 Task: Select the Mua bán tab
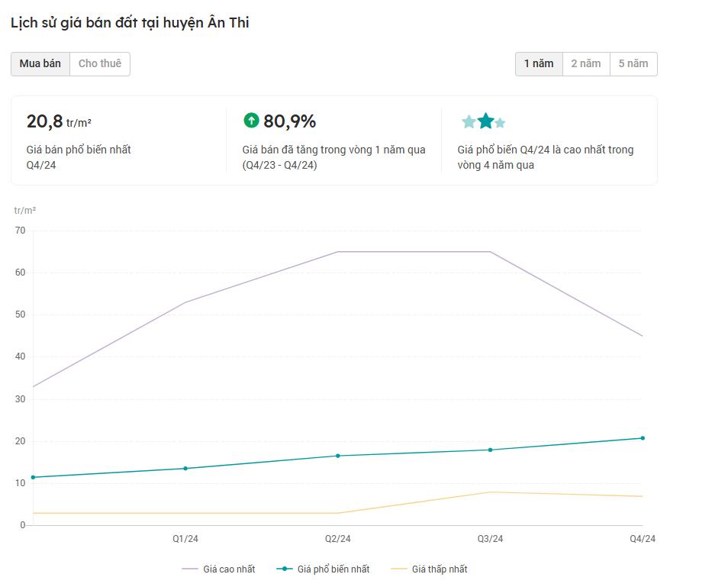coord(40,64)
